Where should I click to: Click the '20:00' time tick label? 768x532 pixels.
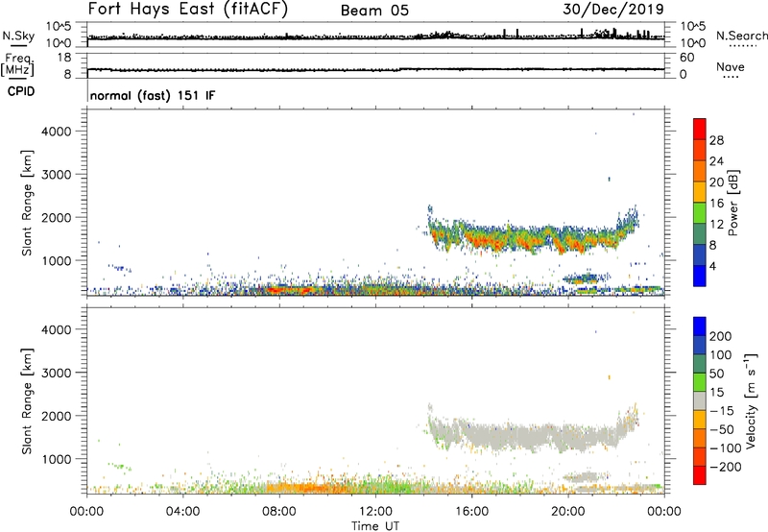click(x=567, y=512)
